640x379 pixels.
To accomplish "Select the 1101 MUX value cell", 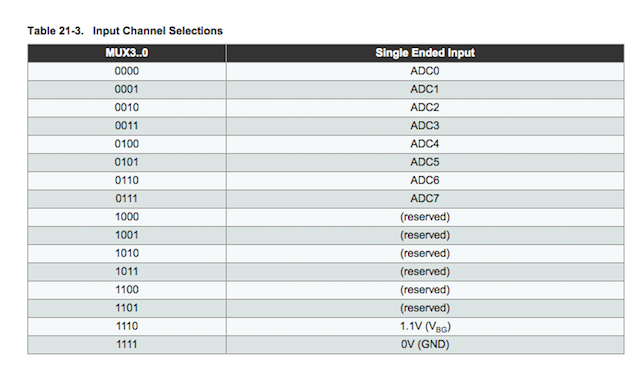I will click(x=127, y=308).
